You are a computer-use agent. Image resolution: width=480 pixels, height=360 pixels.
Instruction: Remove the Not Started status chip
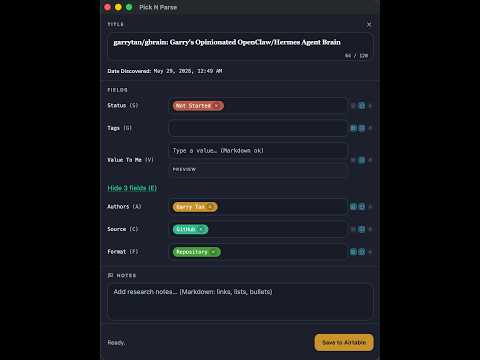(216, 106)
